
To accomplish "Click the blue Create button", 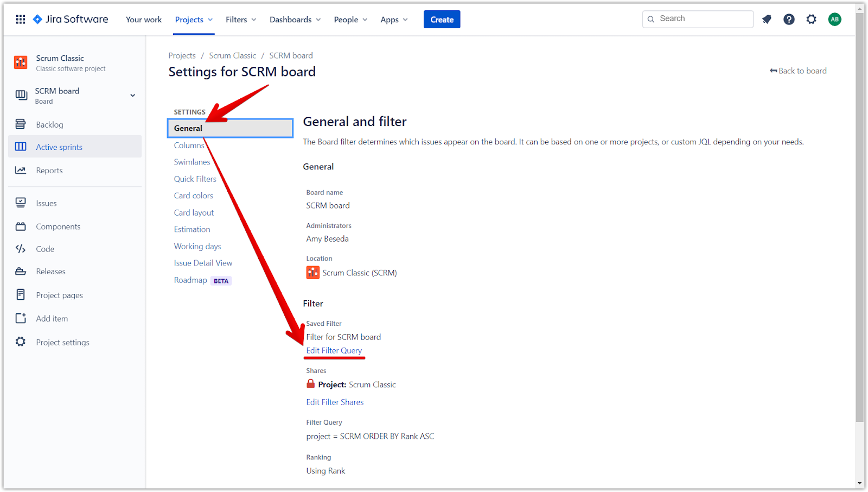I will (x=442, y=20).
